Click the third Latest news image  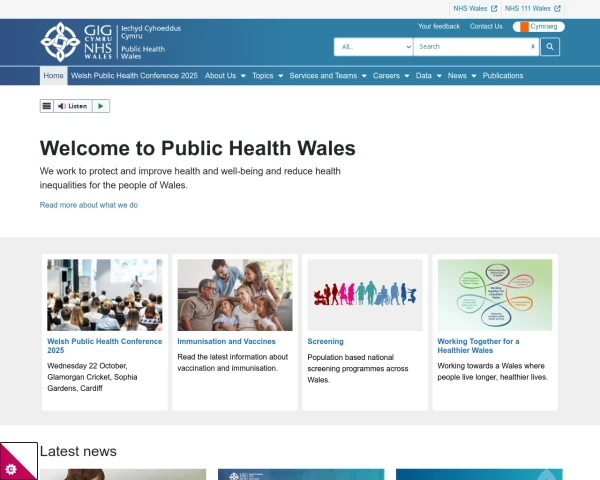pos(479,474)
